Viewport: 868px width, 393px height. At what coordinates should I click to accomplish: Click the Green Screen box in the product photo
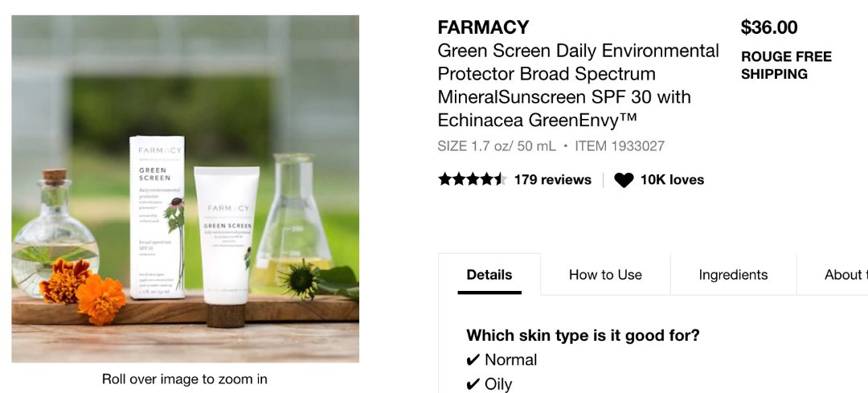click(158, 217)
